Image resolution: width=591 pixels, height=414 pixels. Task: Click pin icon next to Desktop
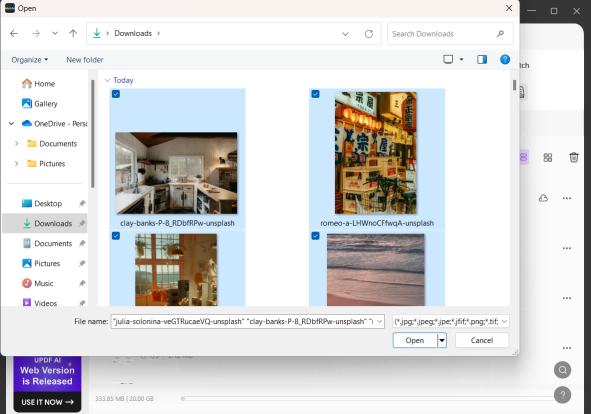(x=82, y=204)
